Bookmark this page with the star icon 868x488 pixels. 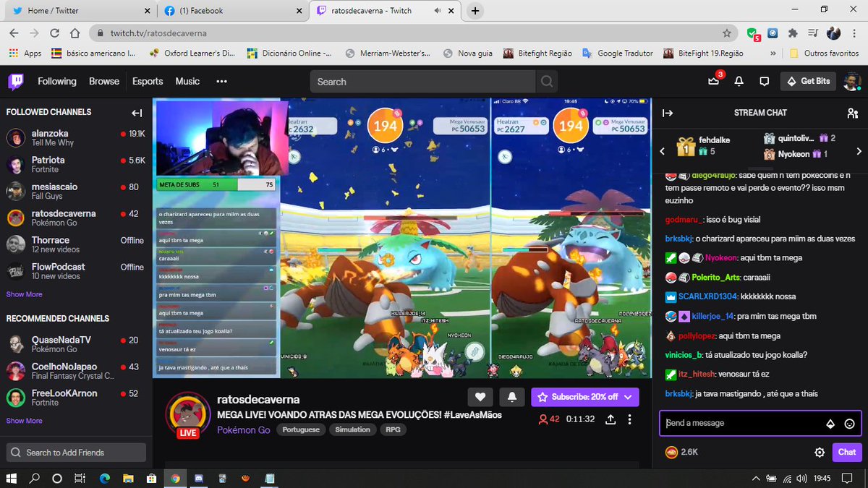pos(727,33)
